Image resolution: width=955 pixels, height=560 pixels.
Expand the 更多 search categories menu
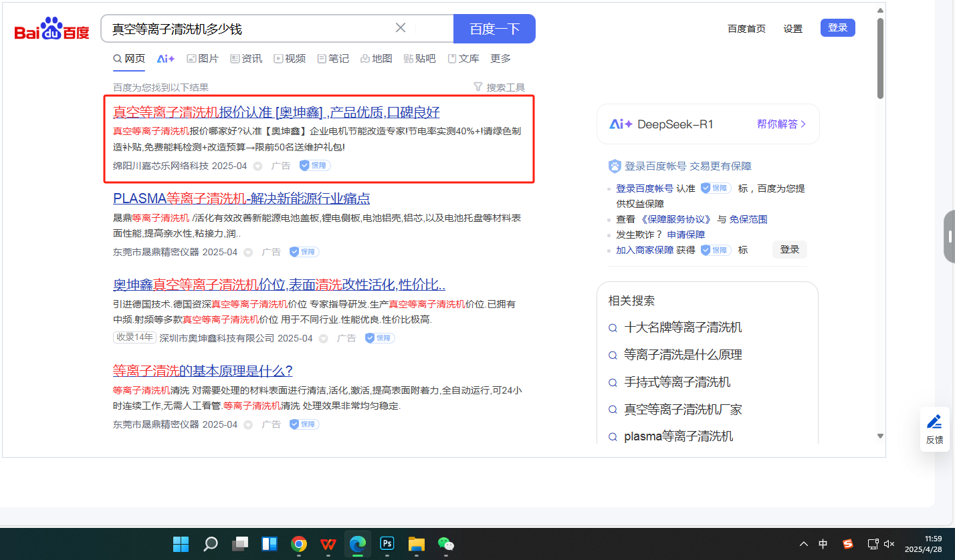500,59
